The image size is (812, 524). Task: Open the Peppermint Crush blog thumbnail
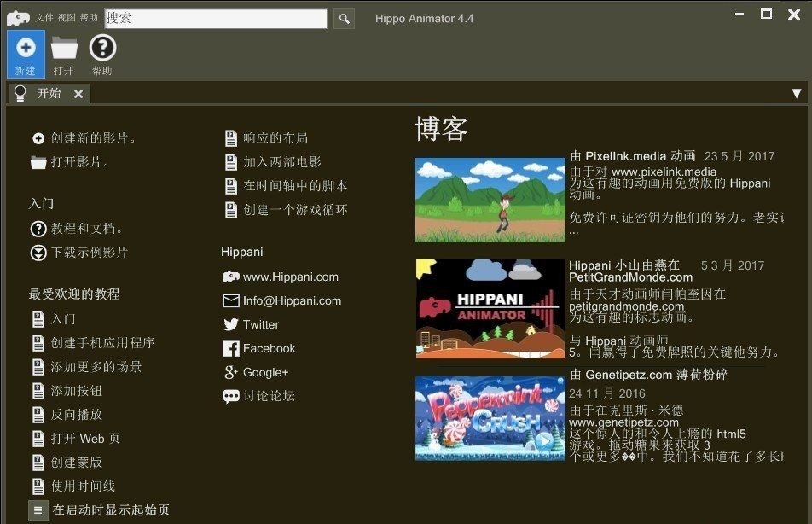tap(490, 418)
